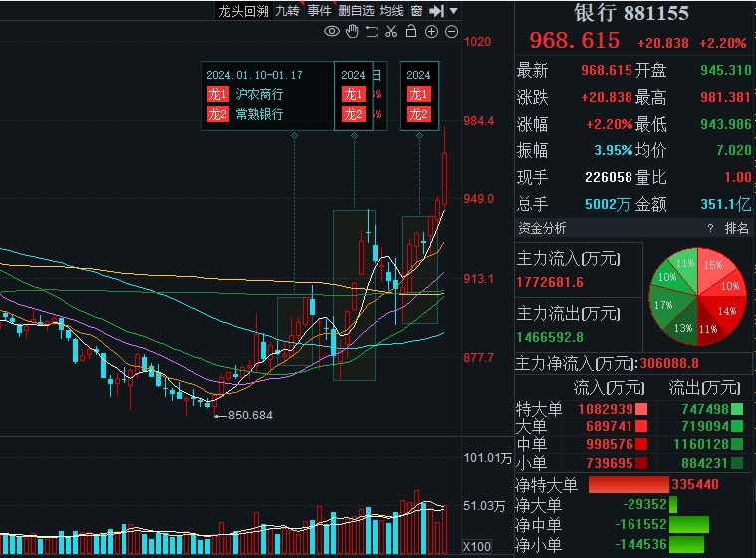
Task: Click 特大单 inflow value 1082939
Action: [605, 409]
